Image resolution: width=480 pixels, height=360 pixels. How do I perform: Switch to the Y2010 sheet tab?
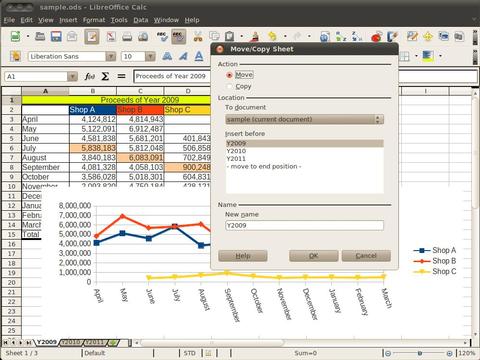[x=71, y=342]
